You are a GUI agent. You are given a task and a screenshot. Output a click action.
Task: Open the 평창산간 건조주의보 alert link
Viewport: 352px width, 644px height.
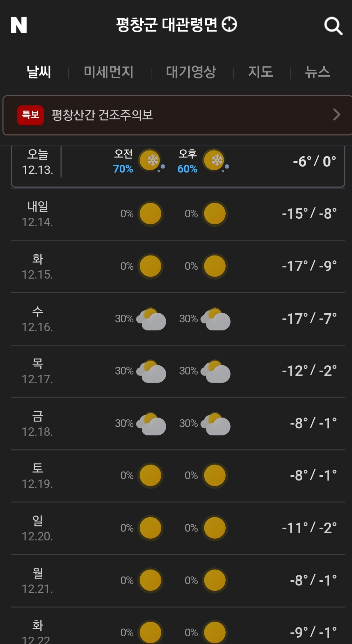pos(102,115)
